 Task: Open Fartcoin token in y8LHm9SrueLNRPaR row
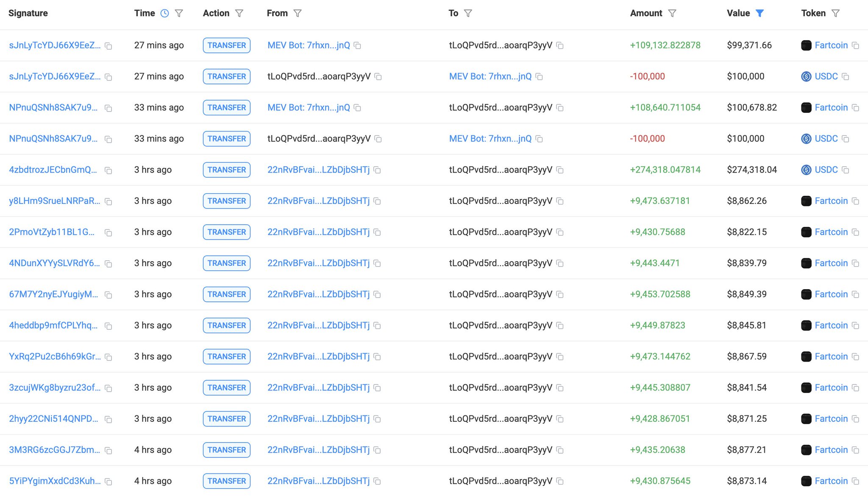(x=831, y=201)
